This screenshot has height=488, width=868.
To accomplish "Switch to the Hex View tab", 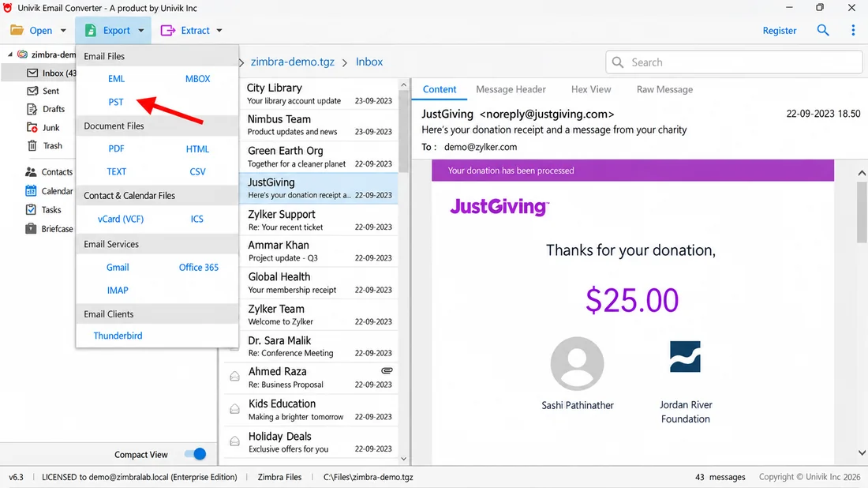I will click(591, 89).
